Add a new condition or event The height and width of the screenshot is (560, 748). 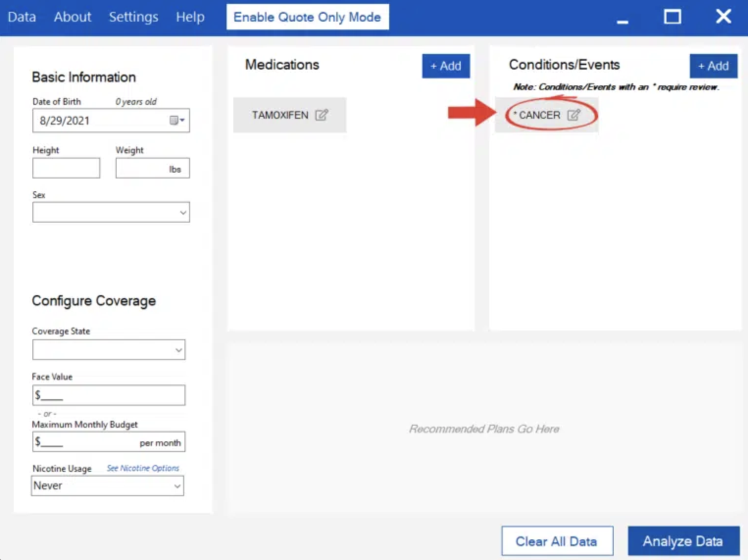713,66
